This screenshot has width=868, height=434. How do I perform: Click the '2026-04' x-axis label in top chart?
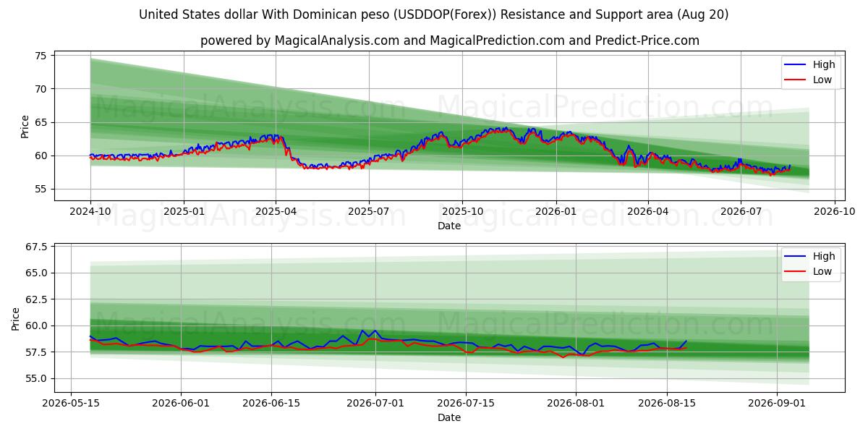tap(647, 212)
